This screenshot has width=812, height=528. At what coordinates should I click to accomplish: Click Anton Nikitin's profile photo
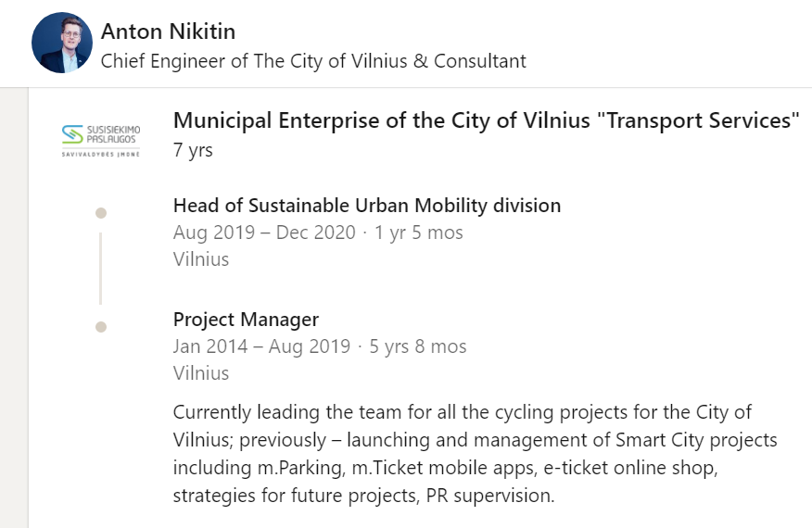(x=62, y=43)
